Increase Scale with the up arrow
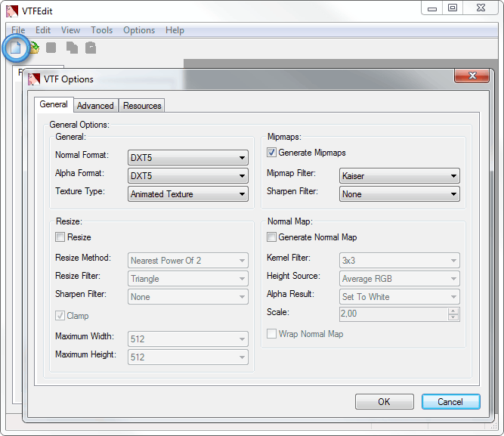 [453, 311]
